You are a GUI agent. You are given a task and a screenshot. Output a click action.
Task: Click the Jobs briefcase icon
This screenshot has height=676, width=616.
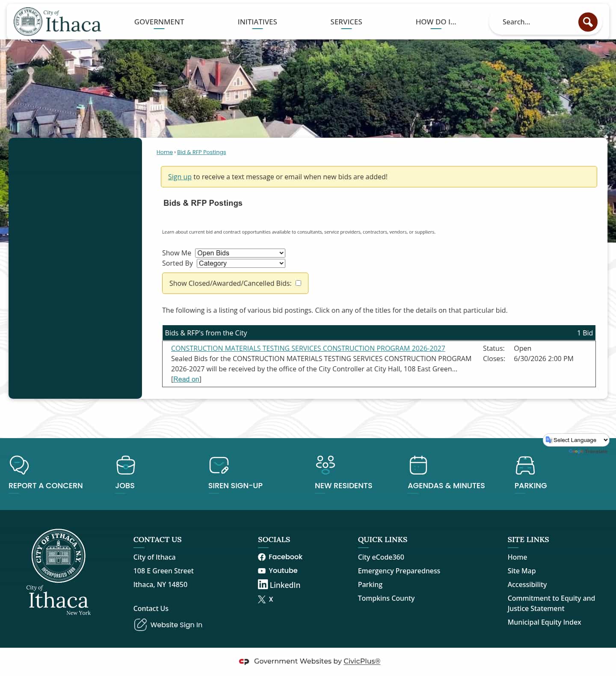click(126, 465)
